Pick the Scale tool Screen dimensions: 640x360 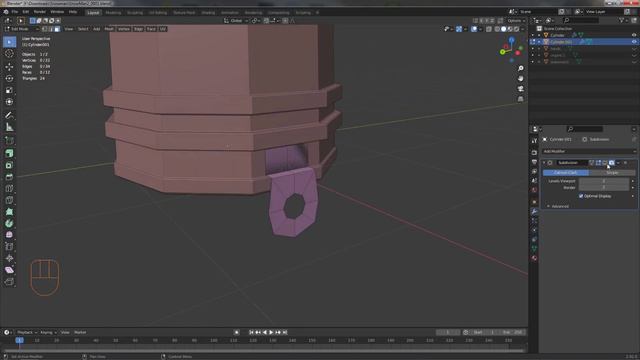pos(9,90)
